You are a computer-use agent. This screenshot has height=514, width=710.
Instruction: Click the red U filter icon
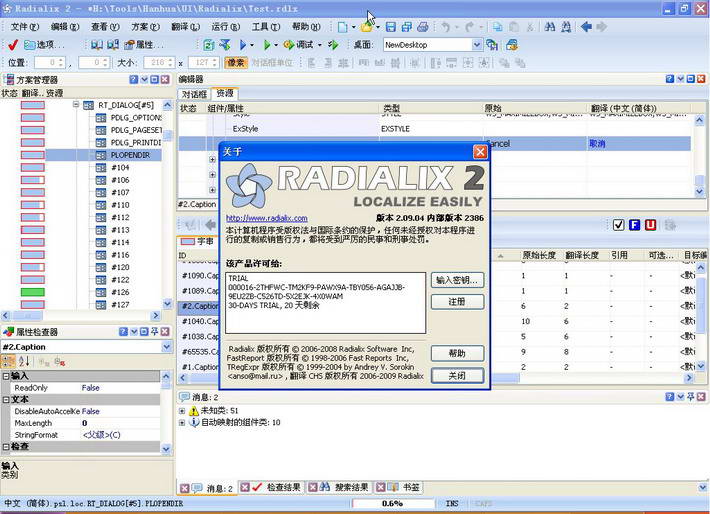pyautogui.click(x=651, y=225)
